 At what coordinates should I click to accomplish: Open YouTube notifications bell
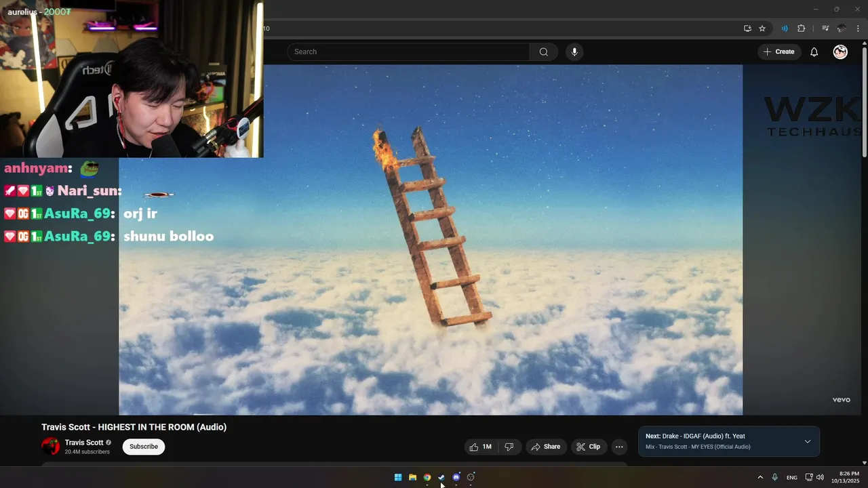click(814, 52)
